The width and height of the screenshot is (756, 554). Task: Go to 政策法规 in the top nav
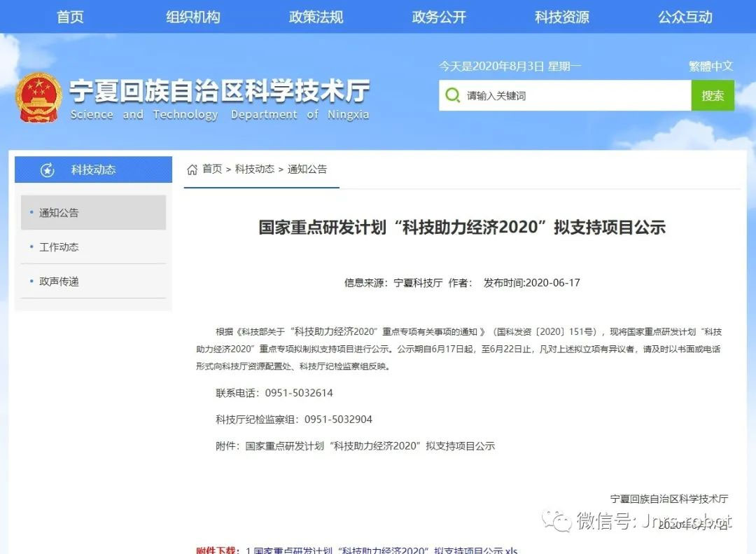[x=316, y=17]
